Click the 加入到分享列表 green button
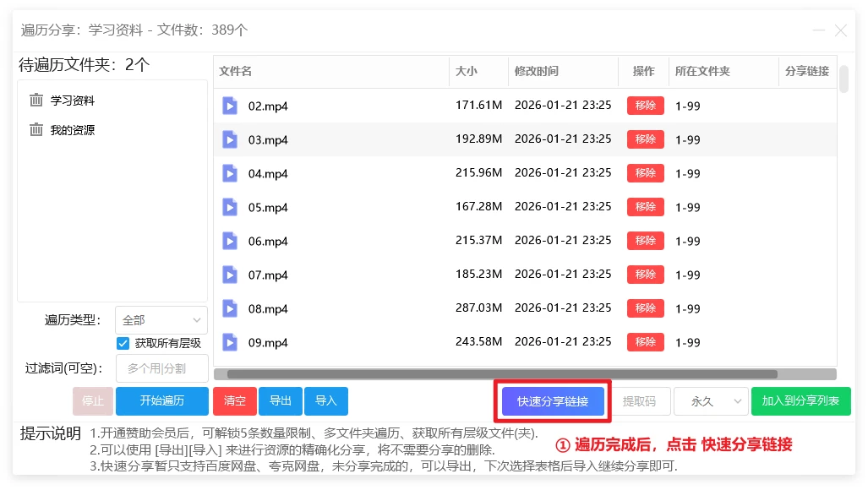The height and width of the screenshot is (490, 868). pos(800,401)
